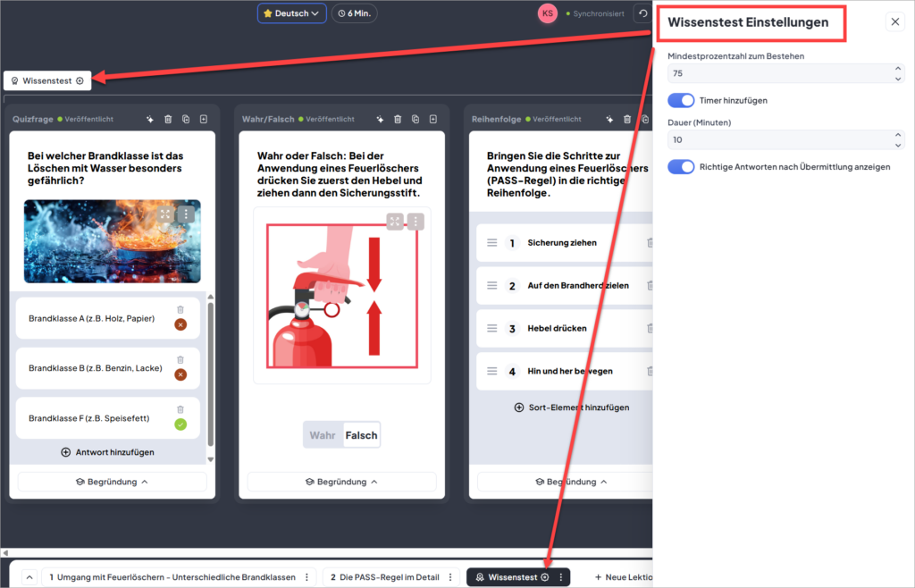Click the undo icon beside Synchronisiert
Viewport: 915px width, 588px height.
point(642,13)
